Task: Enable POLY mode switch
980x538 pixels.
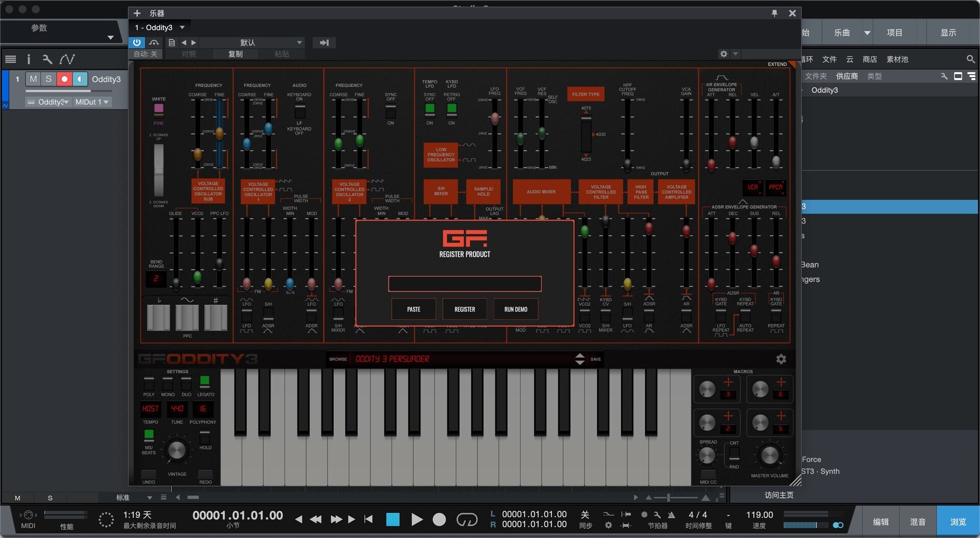Action: [x=149, y=383]
